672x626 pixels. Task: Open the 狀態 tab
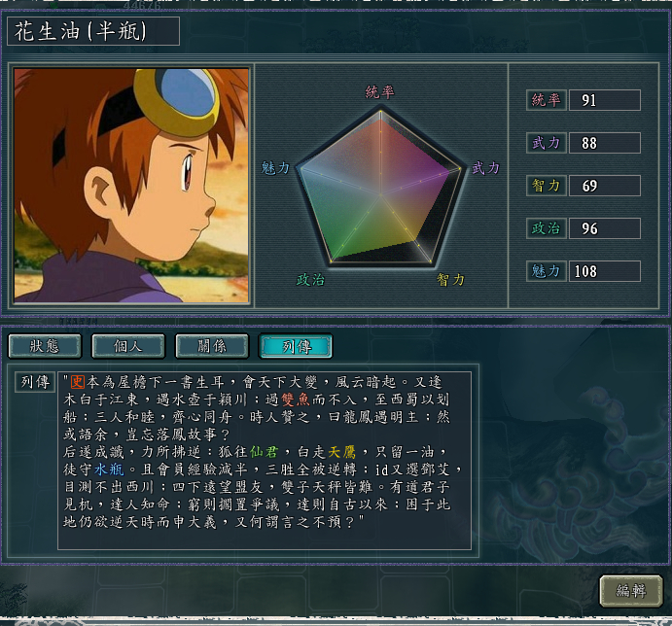tap(45, 346)
